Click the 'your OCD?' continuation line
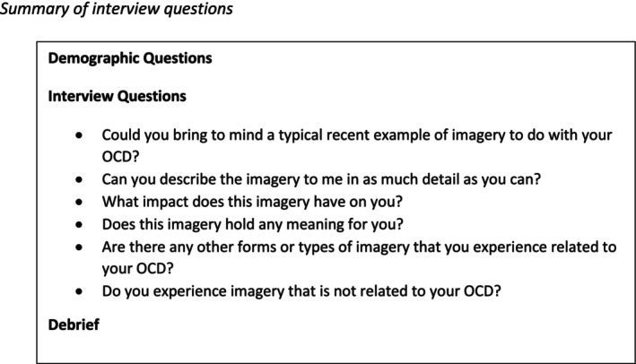This screenshot has height=364, width=636. (x=137, y=268)
